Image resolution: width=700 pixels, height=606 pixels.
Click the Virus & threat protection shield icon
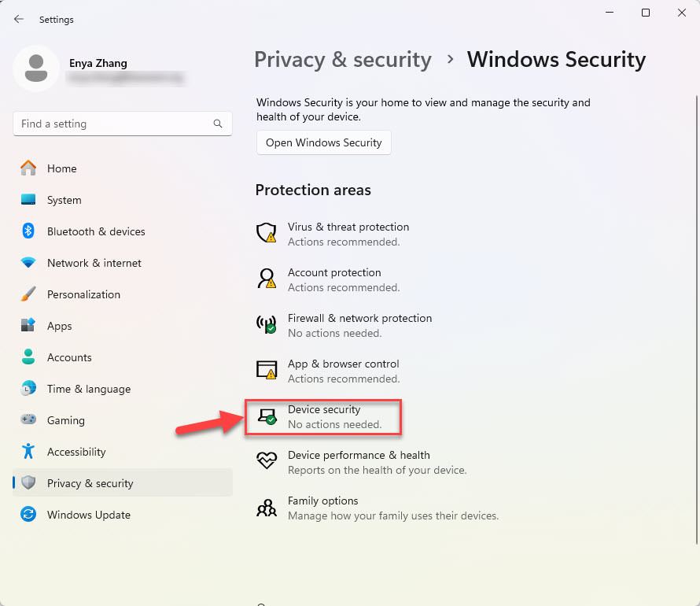(x=267, y=233)
